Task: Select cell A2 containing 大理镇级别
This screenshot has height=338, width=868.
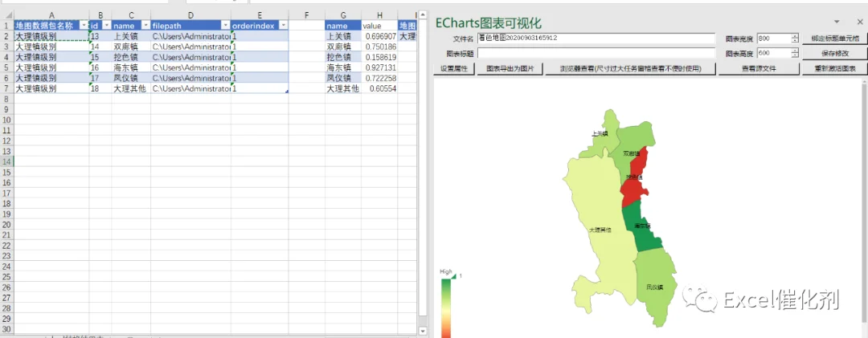Action: pyautogui.click(x=51, y=36)
